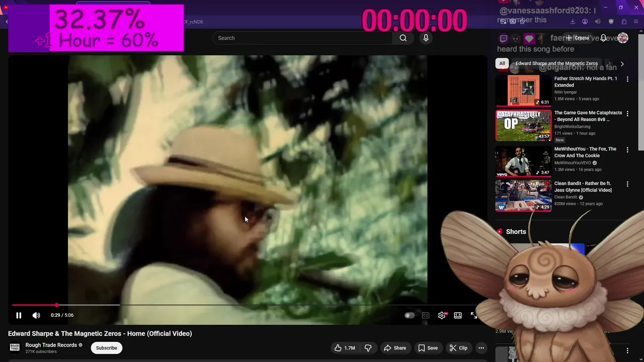The height and width of the screenshot is (362, 644).
Task: Click the Twitch extension icon
Action: (504, 38)
